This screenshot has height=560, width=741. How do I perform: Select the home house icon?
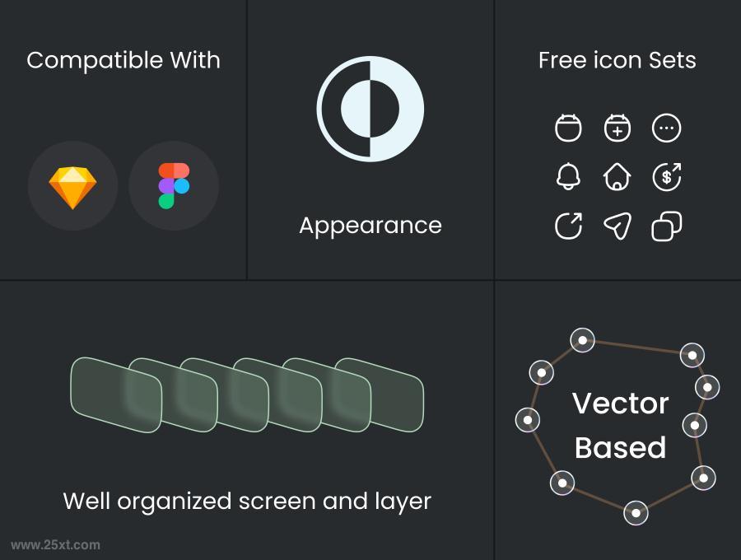click(617, 177)
